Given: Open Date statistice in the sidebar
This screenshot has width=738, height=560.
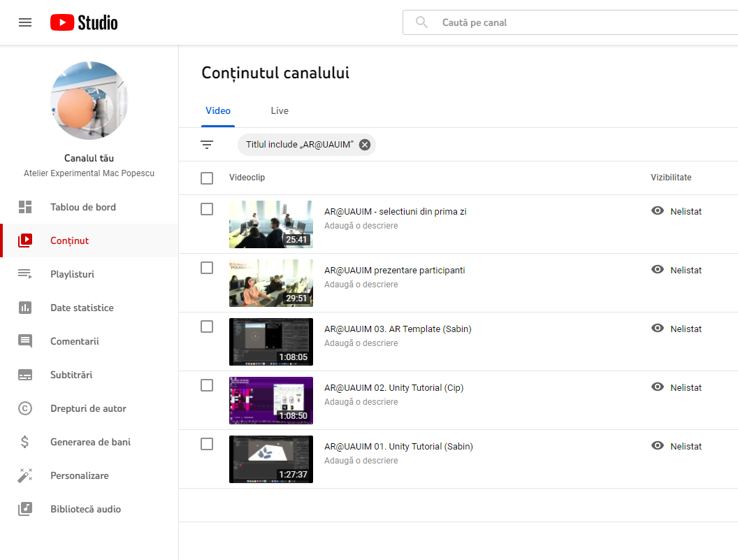Looking at the screenshot, I should point(89,308).
